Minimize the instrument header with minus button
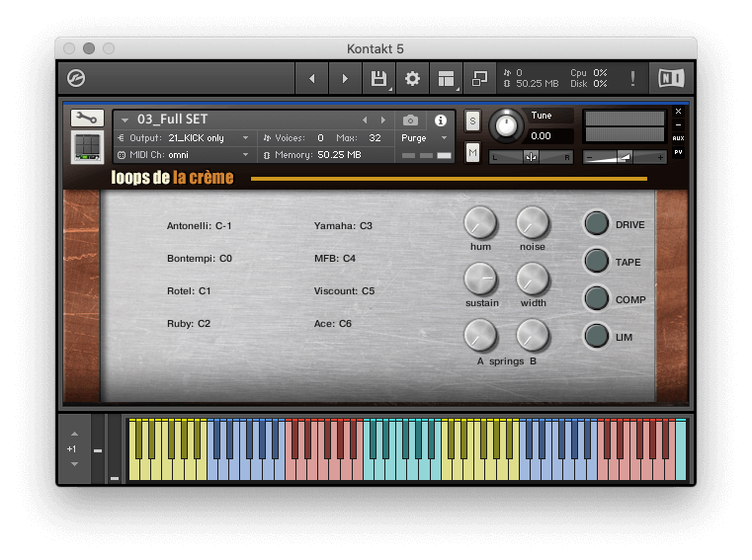Screen dimensions: 752x560 click(x=678, y=124)
